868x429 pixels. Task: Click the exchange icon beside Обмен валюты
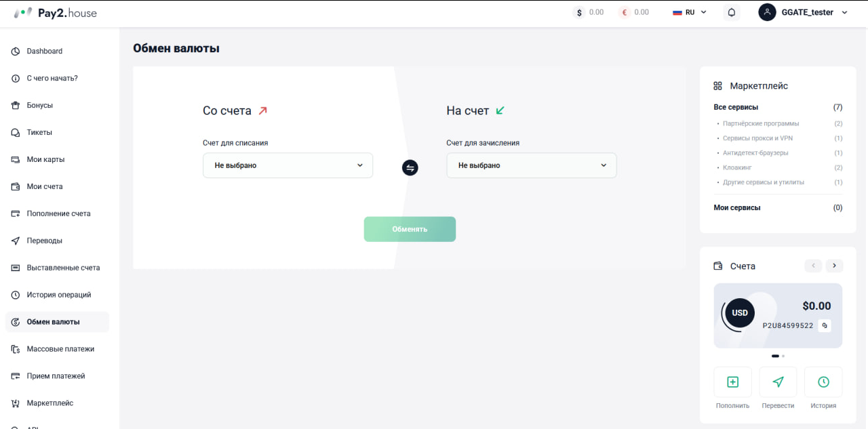pyautogui.click(x=16, y=323)
